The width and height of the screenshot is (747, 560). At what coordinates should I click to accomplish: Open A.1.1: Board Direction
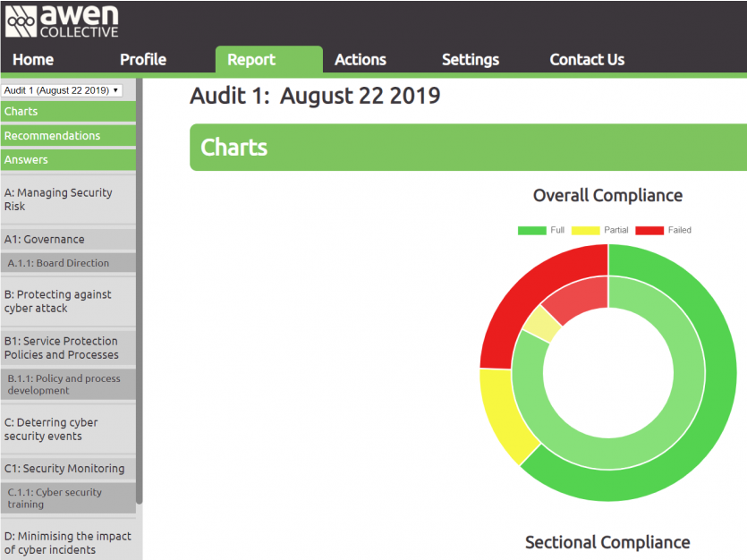click(68, 263)
